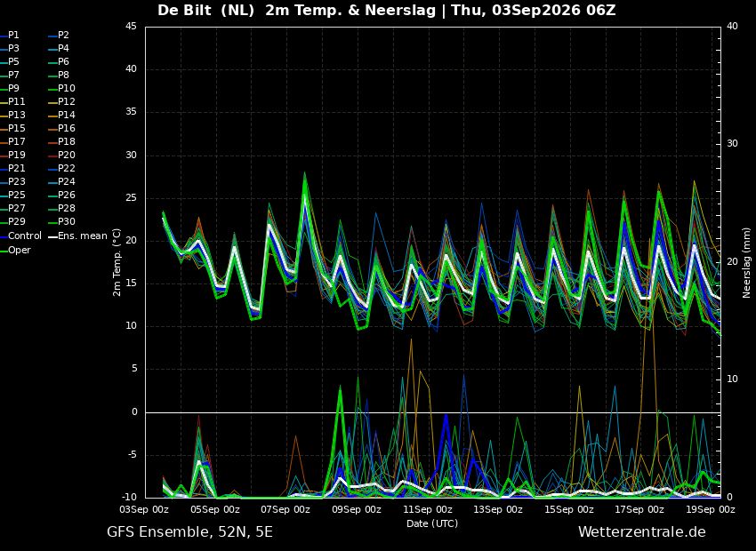Click the Neerslag (mm) axis label
Image resolution: width=756 pixels, height=551 pixels.
pos(746,263)
